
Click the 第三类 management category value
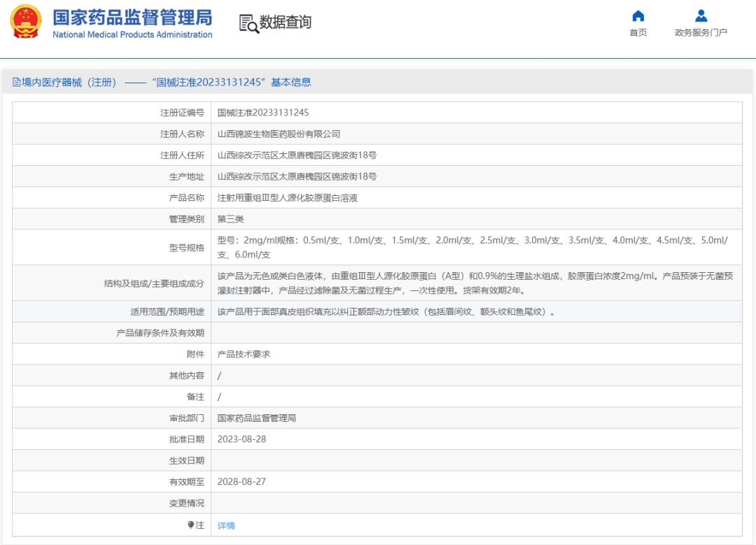[x=230, y=219]
